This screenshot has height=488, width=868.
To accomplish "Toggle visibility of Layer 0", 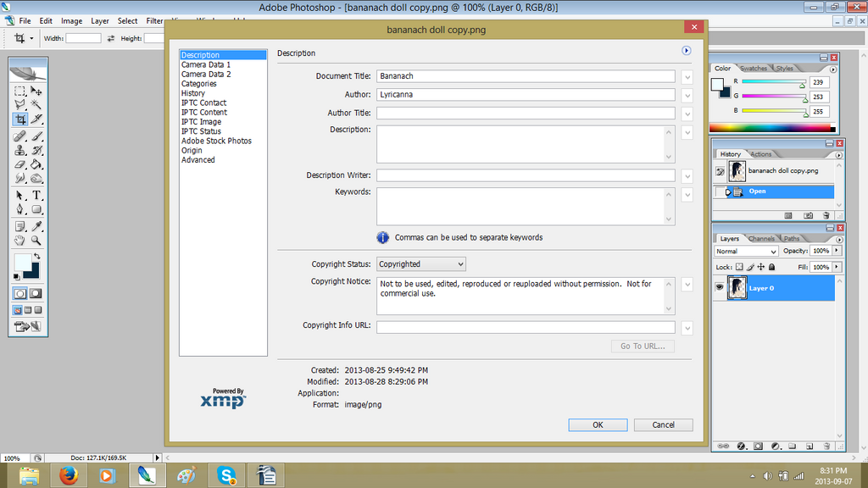I will (720, 287).
